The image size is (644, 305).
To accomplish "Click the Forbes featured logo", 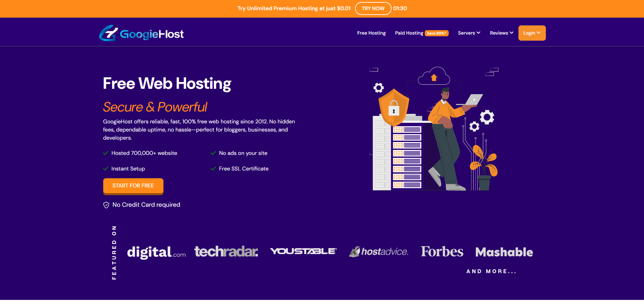I will 442,251.
